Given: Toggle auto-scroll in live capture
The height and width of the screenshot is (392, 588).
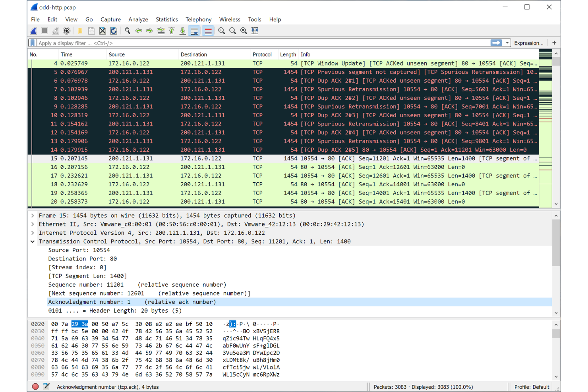Looking at the screenshot, I should click(194, 31).
